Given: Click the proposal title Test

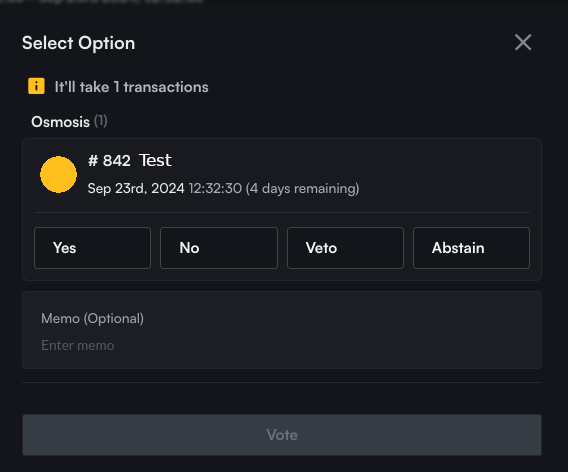Looking at the screenshot, I should [155, 160].
